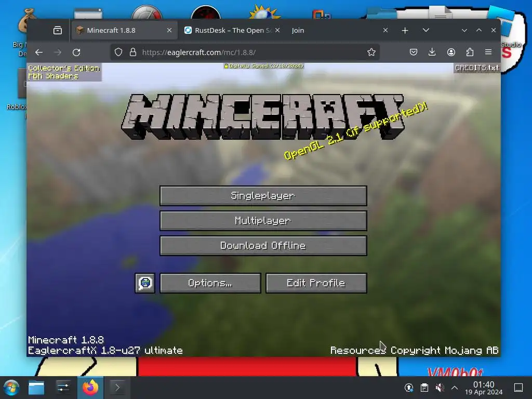Screen dimensions: 532x399
Task: Go back to the previous page
Action: 39,52
